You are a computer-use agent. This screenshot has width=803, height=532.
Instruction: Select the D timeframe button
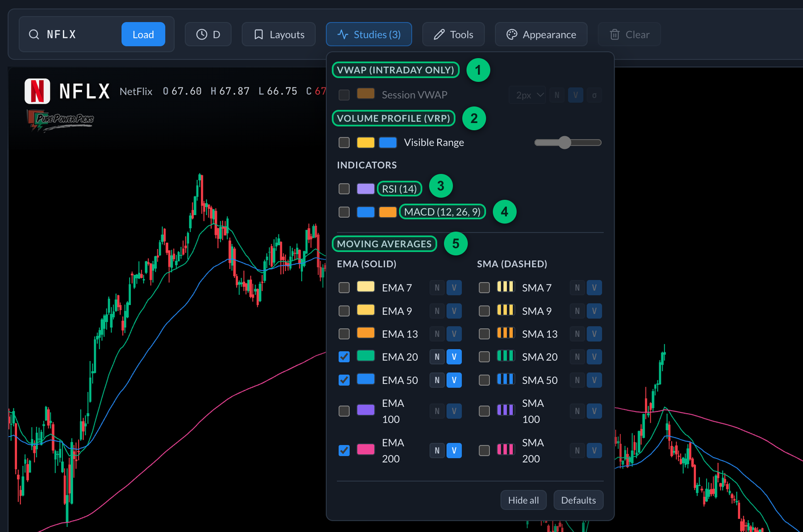pos(208,35)
